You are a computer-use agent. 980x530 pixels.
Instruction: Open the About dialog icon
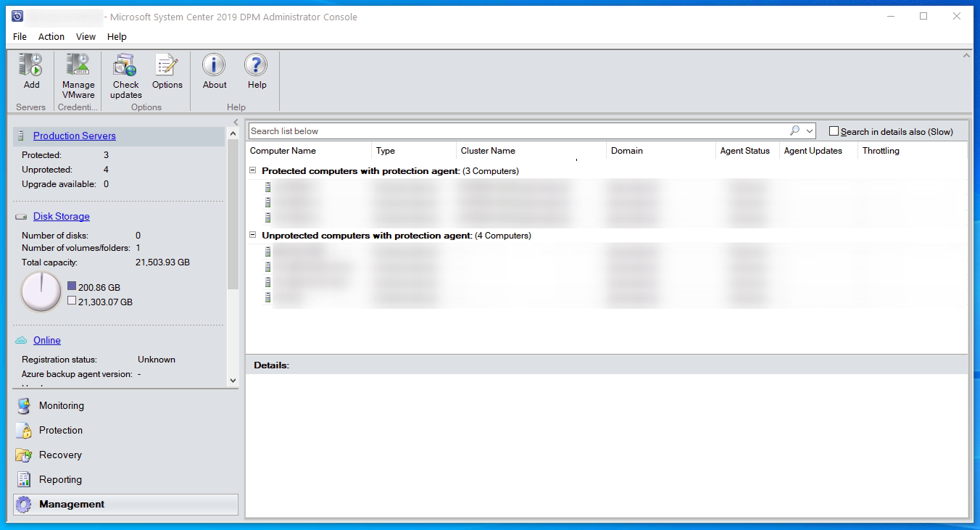pyautogui.click(x=214, y=65)
